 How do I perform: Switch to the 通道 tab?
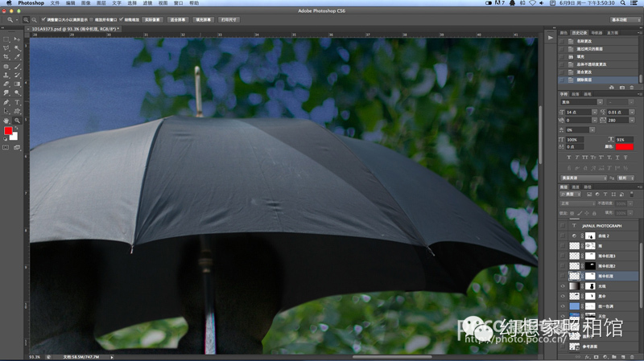click(x=576, y=187)
